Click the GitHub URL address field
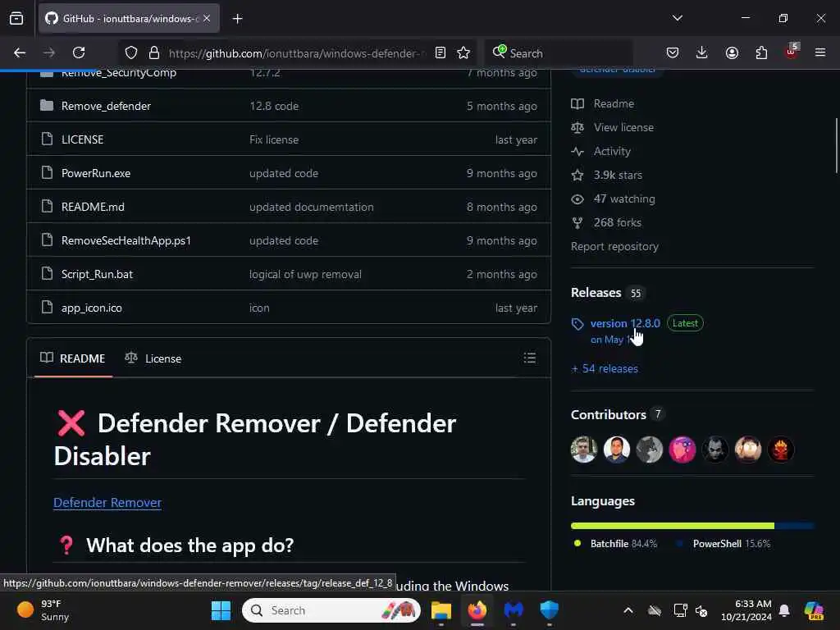Image resolution: width=840 pixels, height=630 pixels. (296, 53)
